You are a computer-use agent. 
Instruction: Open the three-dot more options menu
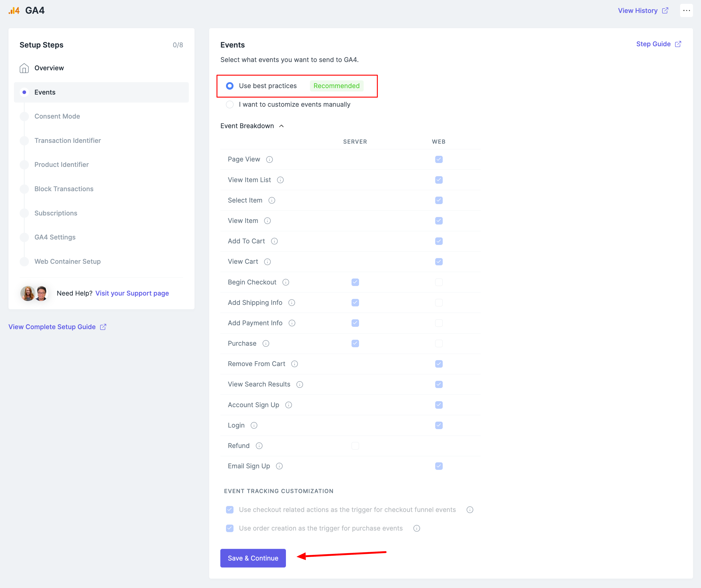point(686,11)
